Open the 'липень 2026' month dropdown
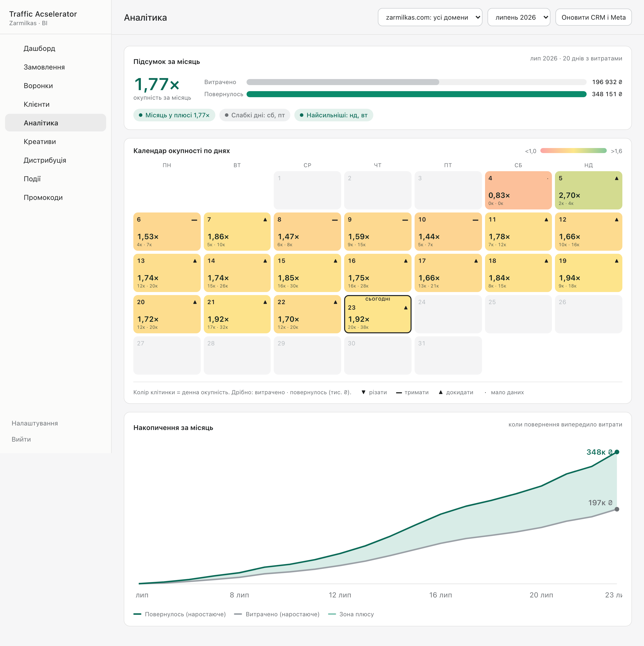644x646 pixels. click(519, 17)
